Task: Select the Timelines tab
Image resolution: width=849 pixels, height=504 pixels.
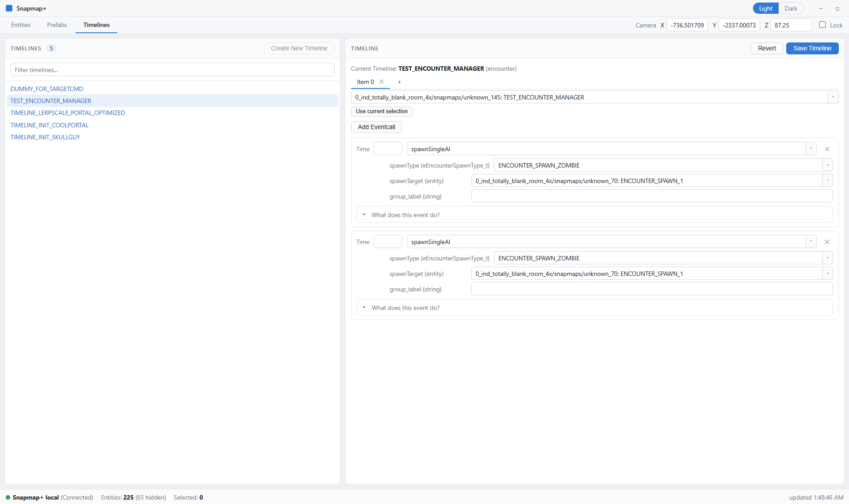Action: point(96,25)
